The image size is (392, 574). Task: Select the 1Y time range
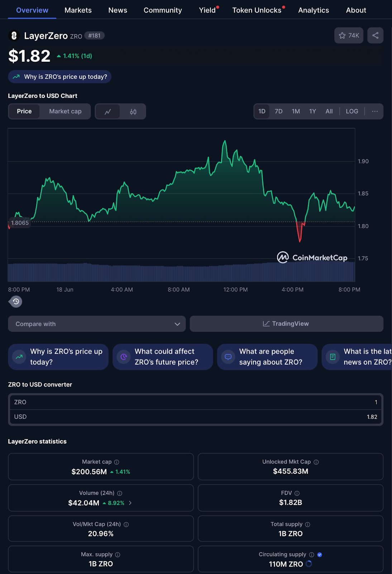(x=312, y=111)
